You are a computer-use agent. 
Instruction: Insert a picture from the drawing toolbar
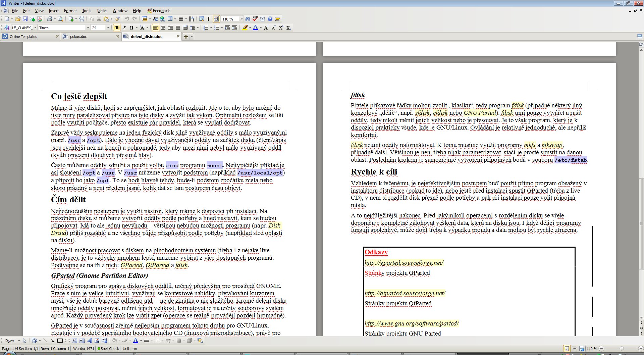coord(97,341)
